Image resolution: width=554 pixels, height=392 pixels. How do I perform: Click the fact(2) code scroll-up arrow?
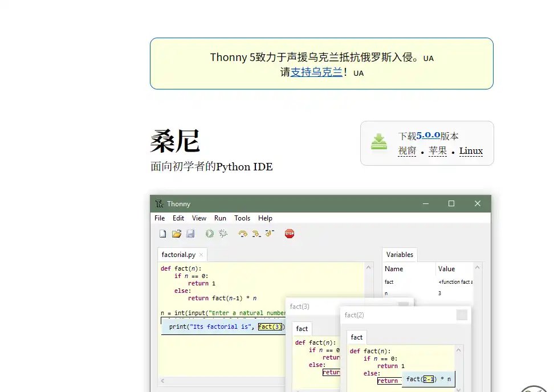(458, 350)
